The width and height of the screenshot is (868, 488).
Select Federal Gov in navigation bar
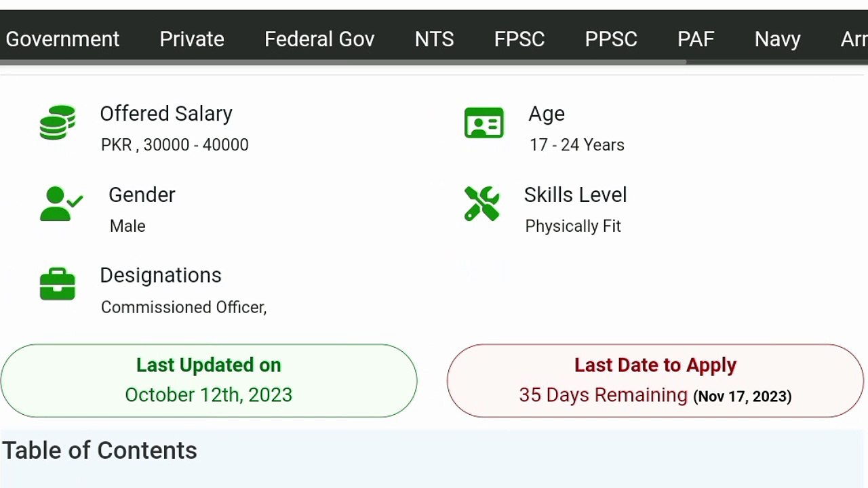click(319, 39)
